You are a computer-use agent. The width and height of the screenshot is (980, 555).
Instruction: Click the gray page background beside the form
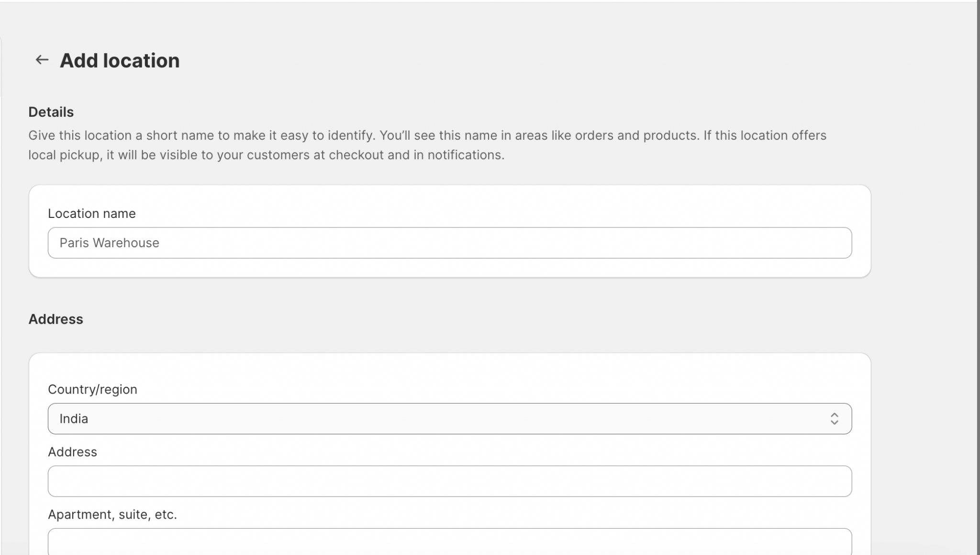tap(924, 287)
